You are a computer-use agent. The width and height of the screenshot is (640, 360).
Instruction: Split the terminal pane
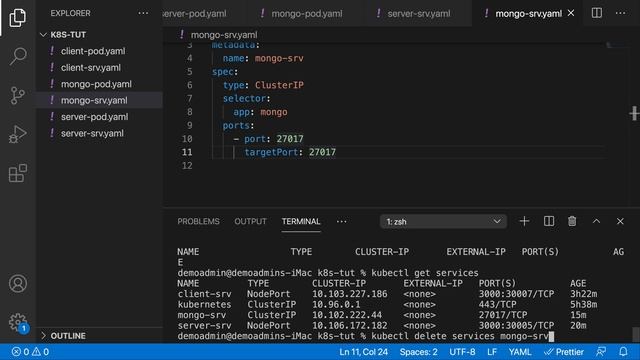coord(549,221)
